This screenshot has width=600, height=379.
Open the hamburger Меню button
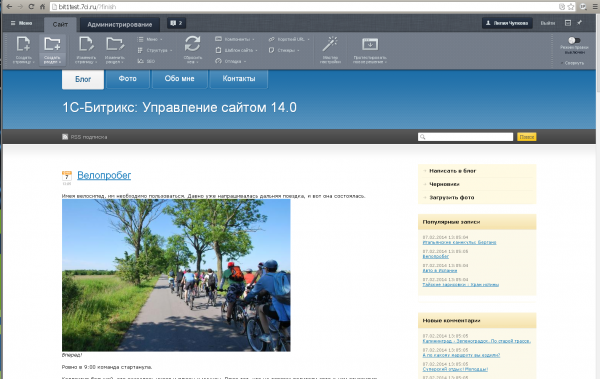point(21,23)
